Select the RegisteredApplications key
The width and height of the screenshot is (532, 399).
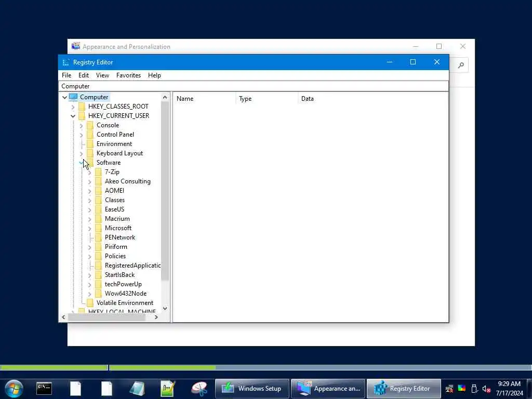click(132, 265)
